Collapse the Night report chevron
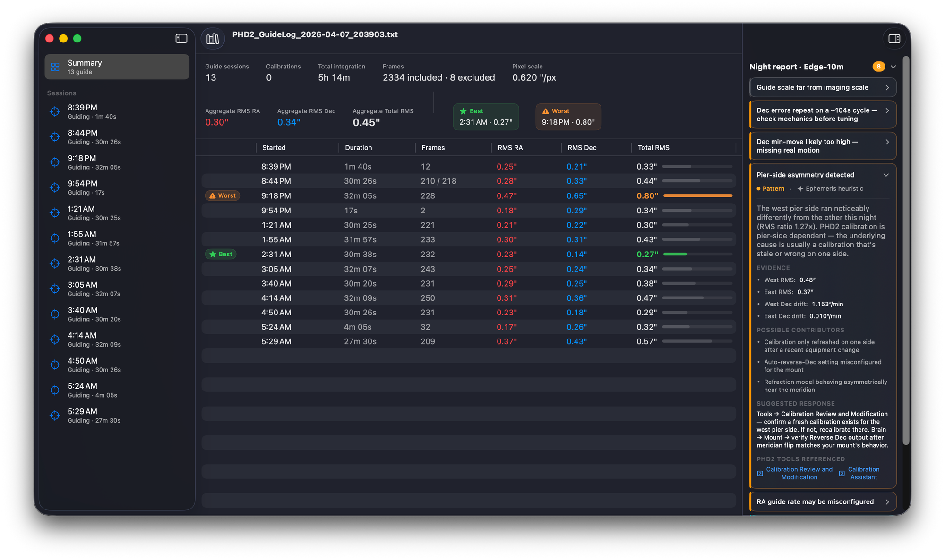 [893, 67]
